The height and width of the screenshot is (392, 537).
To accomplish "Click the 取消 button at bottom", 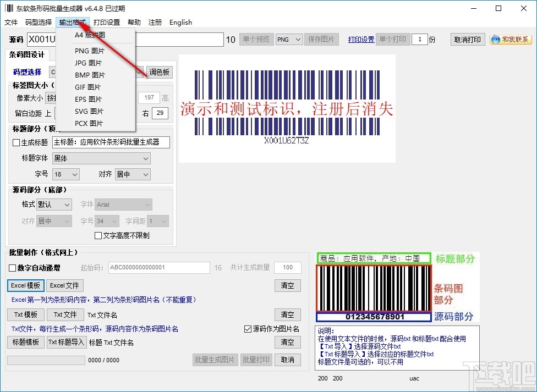I will (x=288, y=360).
